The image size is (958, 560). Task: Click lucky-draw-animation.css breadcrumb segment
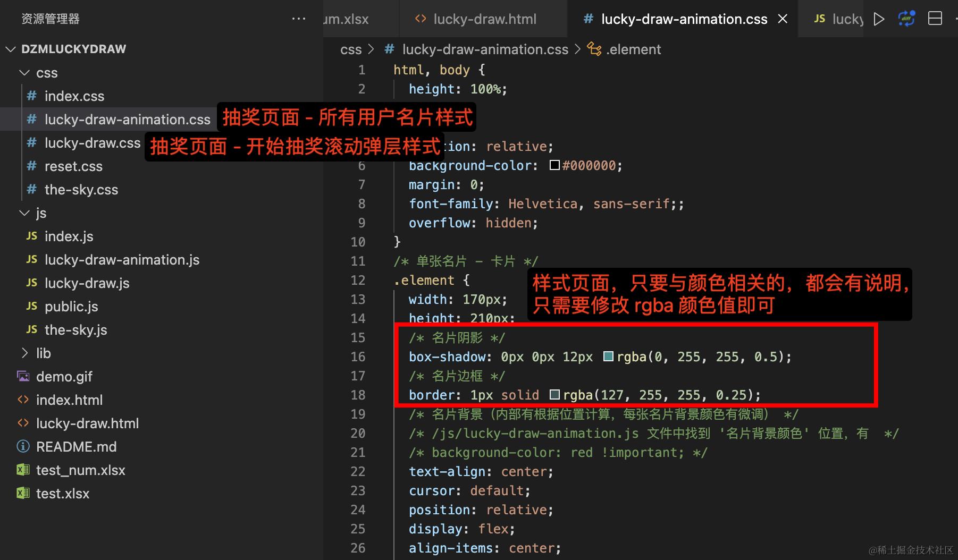pos(485,49)
